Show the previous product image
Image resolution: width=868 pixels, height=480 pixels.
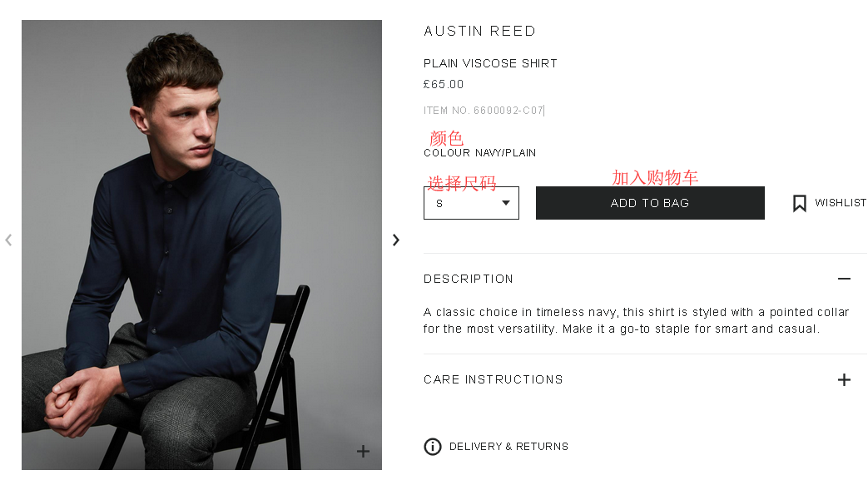8,240
